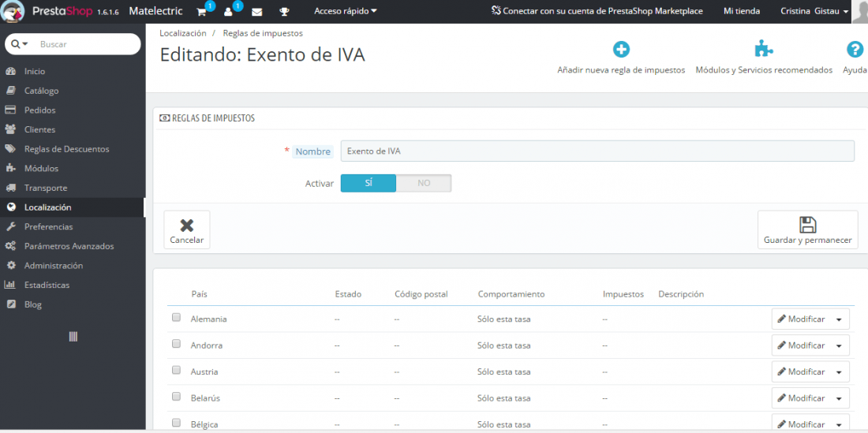Collapse the sidebar using the bars icon
Viewport: 868px width, 433px height.
(x=73, y=337)
